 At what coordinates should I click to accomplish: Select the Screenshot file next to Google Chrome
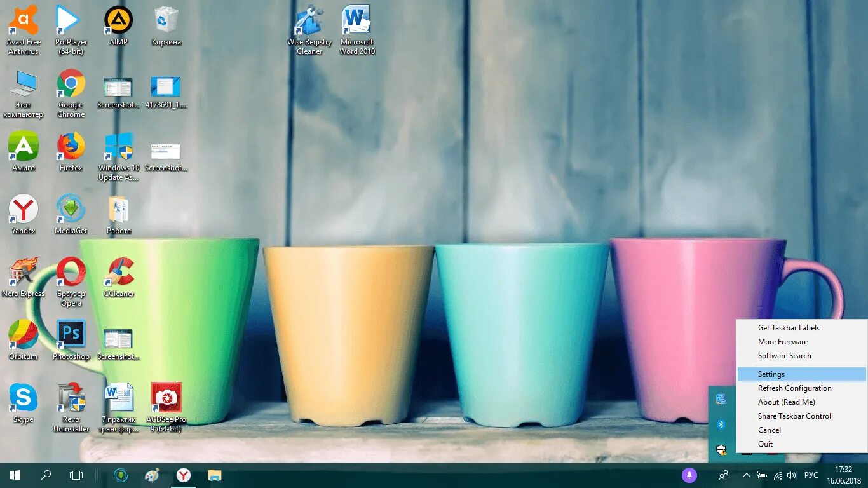click(x=118, y=93)
